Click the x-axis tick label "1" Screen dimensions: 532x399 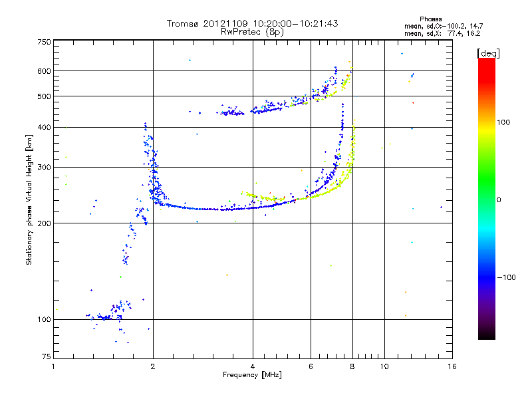point(53,366)
